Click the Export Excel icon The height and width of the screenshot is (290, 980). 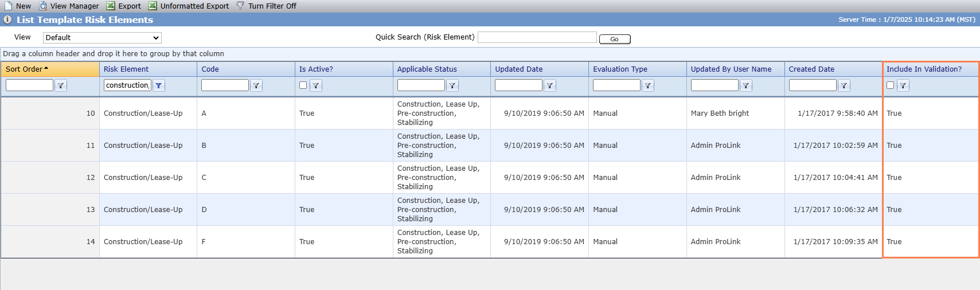click(111, 6)
